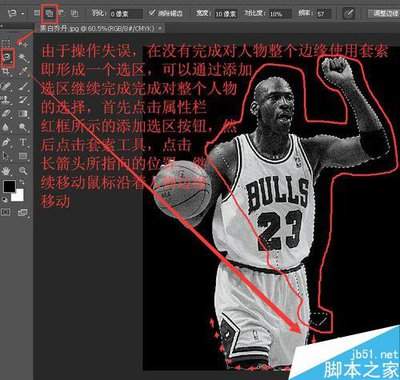This screenshot has width=400, height=380.
Task: Click the lasso tool preset icon
Action: (13, 14)
